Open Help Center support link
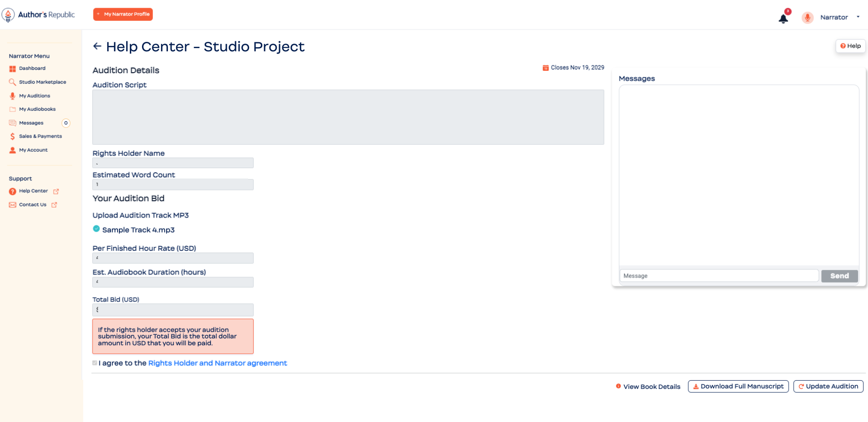This screenshot has height=422, width=868. click(x=33, y=191)
